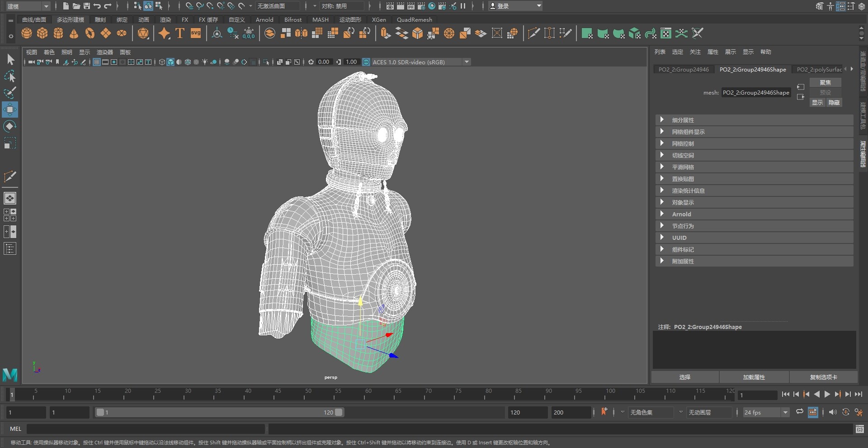Pick the Select arrow tool
This screenshot has height=448, width=868.
point(10,59)
